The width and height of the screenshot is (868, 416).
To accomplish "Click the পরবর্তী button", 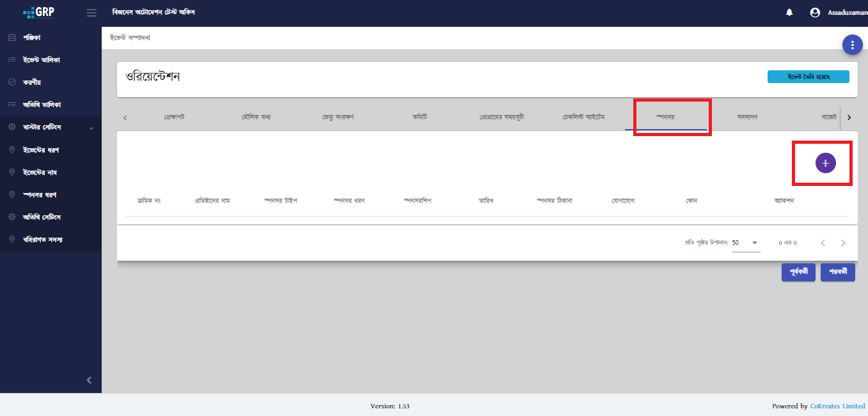I will [x=838, y=272].
